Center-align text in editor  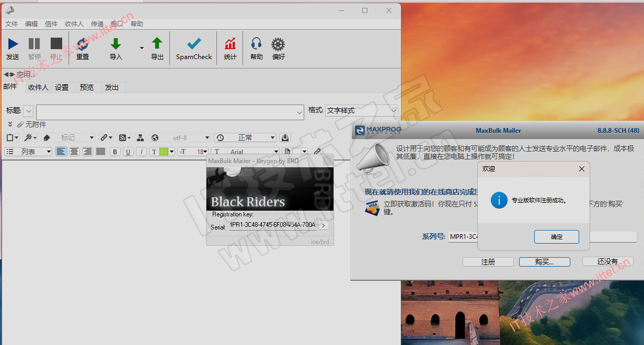74,152
